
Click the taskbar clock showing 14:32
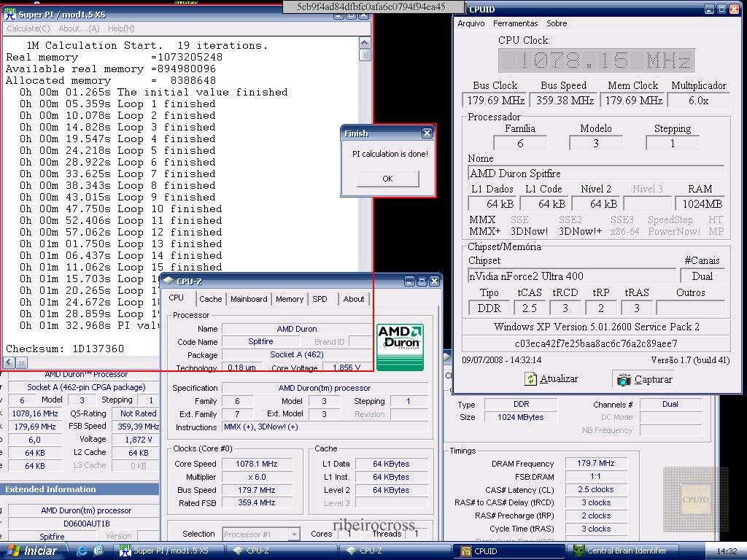[x=727, y=551]
